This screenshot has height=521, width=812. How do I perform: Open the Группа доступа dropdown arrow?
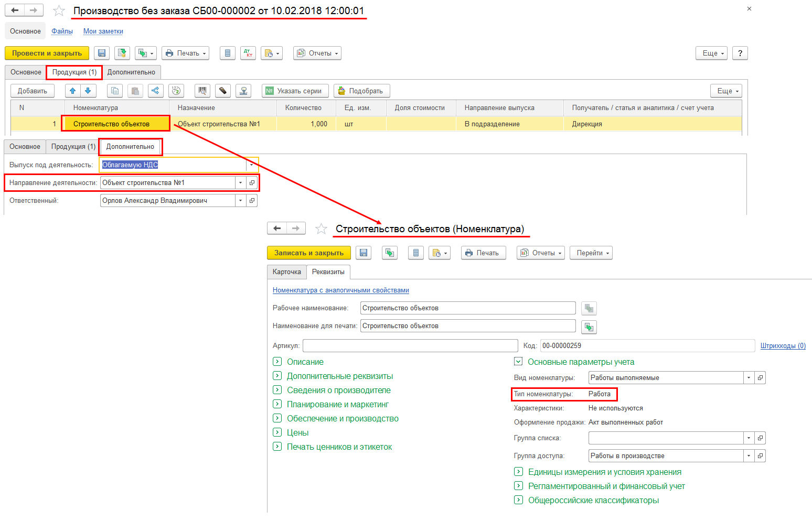[749, 456]
